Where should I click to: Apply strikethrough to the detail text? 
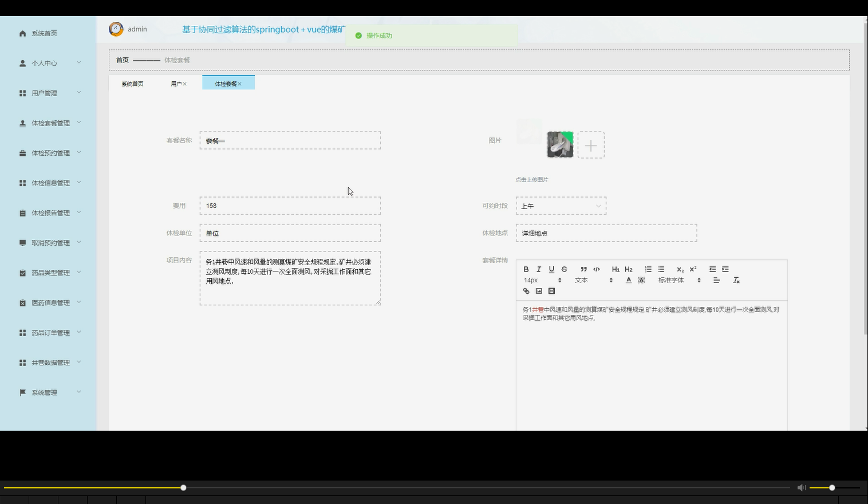click(564, 269)
